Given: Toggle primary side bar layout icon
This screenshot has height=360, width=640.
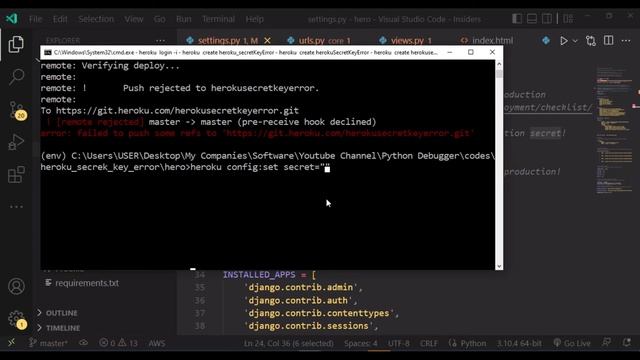Looking at the screenshot, I should [x=517, y=19].
